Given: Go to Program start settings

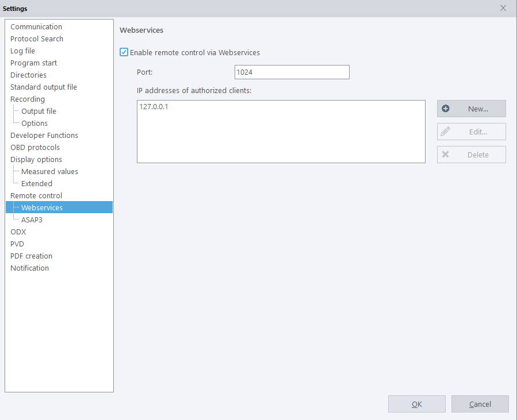Looking at the screenshot, I should click(33, 63).
